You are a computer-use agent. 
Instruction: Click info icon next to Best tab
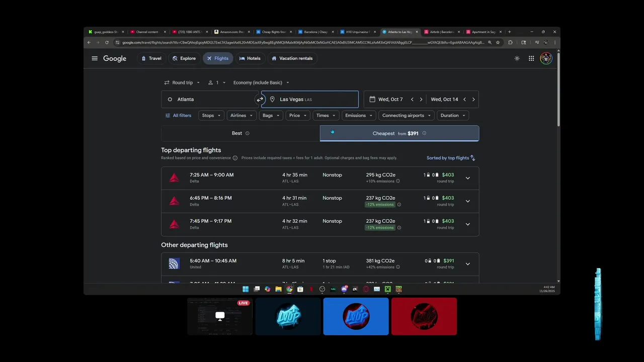point(247,133)
